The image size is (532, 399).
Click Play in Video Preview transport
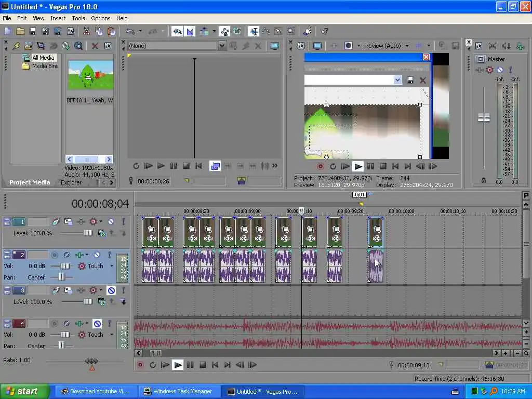tap(358, 166)
